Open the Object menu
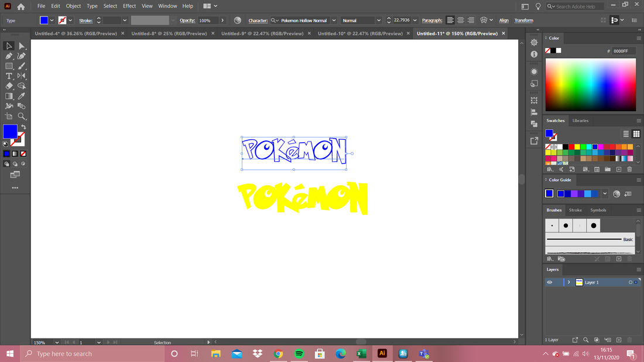Image resolution: width=644 pixels, height=362 pixels. click(73, 6)
